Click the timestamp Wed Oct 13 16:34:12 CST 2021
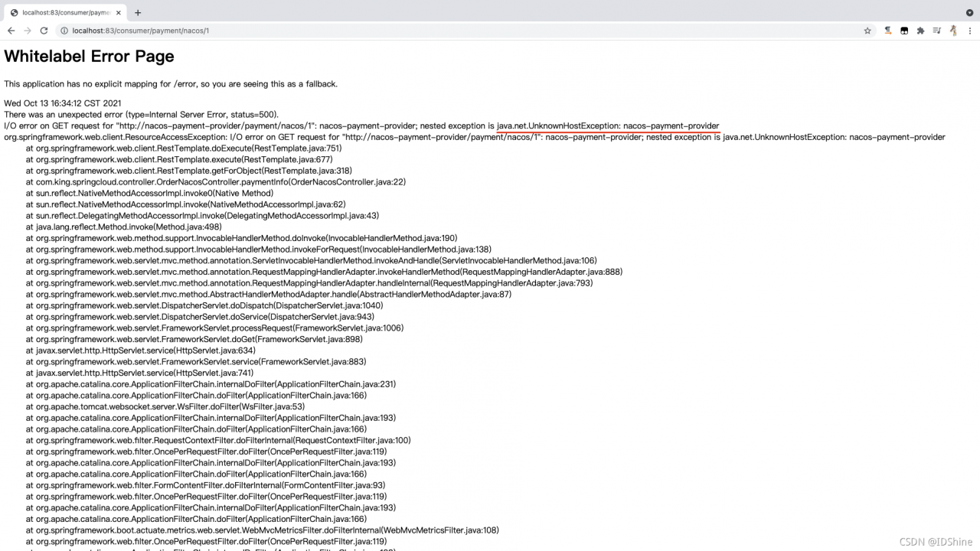This screenshot has width=980, height=551. (63, 103)
